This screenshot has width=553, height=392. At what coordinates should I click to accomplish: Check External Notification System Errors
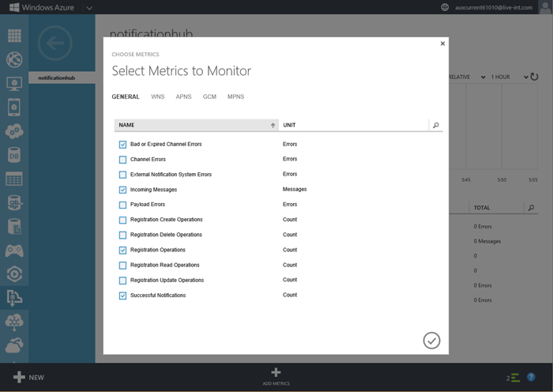point(122,175)
